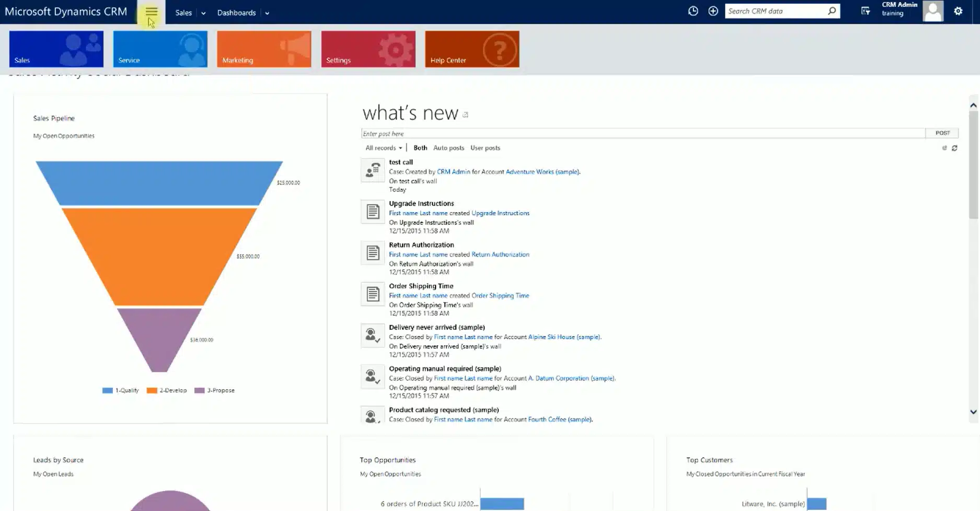
Task: Open Fourth Coffee (sample) account link
Action: 560,420
